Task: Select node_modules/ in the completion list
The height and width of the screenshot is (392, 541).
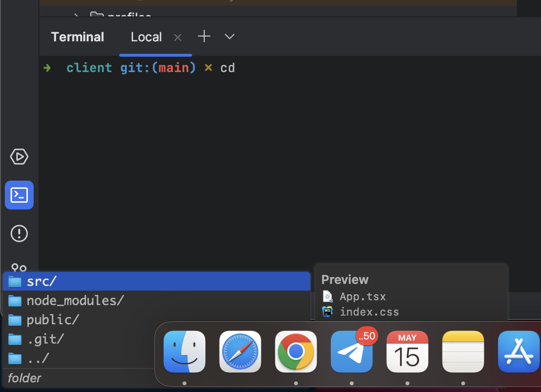Action: coord(157,301)
